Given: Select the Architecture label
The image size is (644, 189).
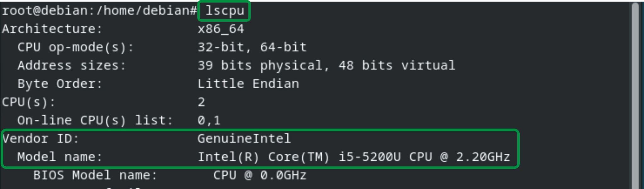Looking at the screenshot, I should (x=52, y=29).
